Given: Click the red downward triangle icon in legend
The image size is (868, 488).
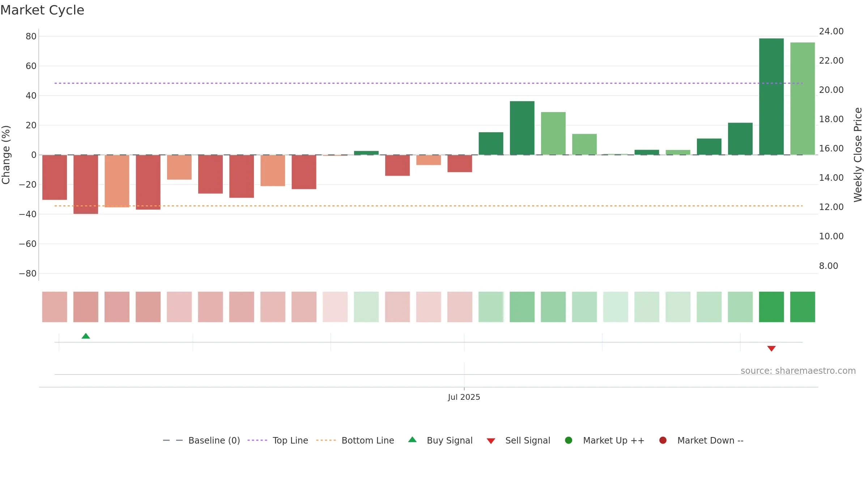Looking at the screenshot, I should [491, 441].
